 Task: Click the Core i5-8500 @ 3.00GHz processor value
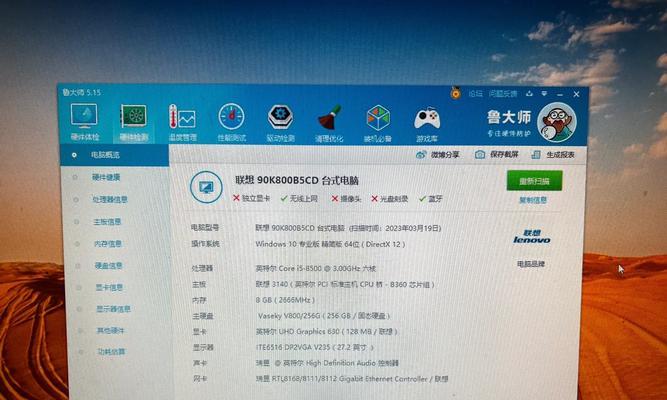tap(316, 269)
